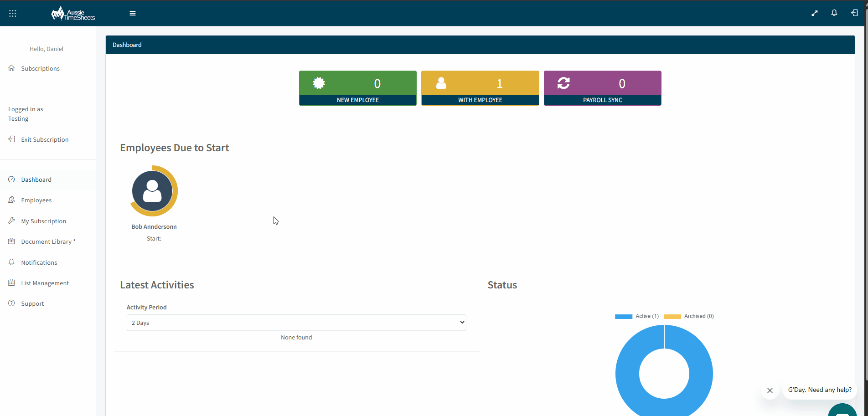Open Support menu item
The image size is (868, 416).
point(33,303)
